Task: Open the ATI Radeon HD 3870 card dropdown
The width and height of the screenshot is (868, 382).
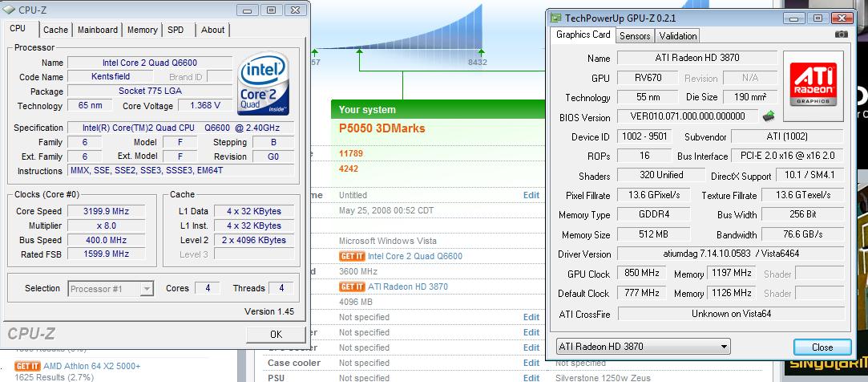Action: point(644,347)
